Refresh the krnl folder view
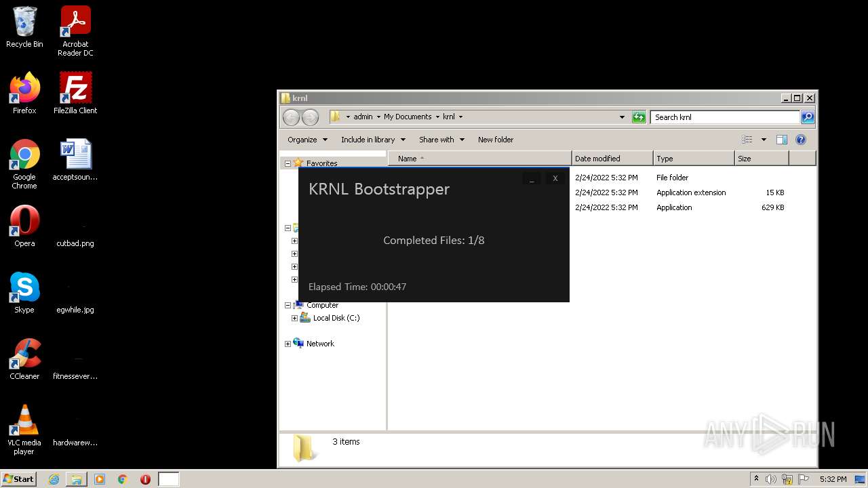This screenshot has width=868, height=488. tap(639, 117)
